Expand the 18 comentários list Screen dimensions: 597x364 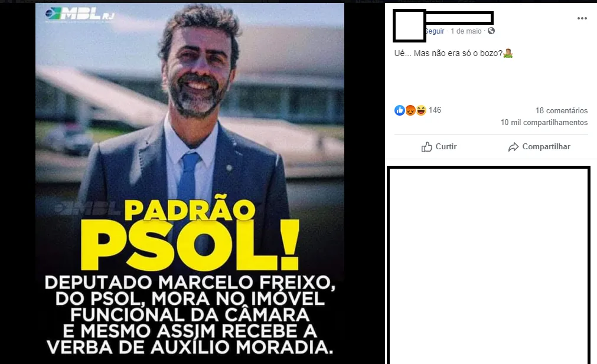click(562, 111)
